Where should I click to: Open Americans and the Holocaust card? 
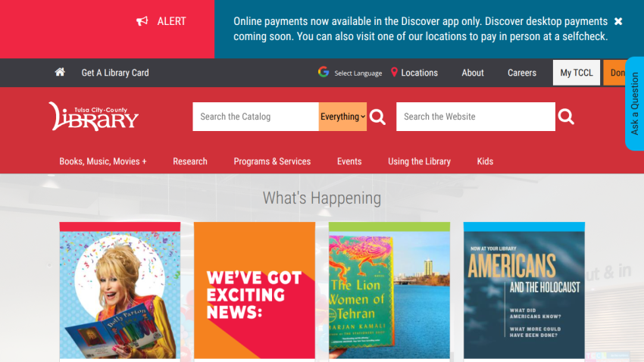pyautogui.click(x=524, y=292)
